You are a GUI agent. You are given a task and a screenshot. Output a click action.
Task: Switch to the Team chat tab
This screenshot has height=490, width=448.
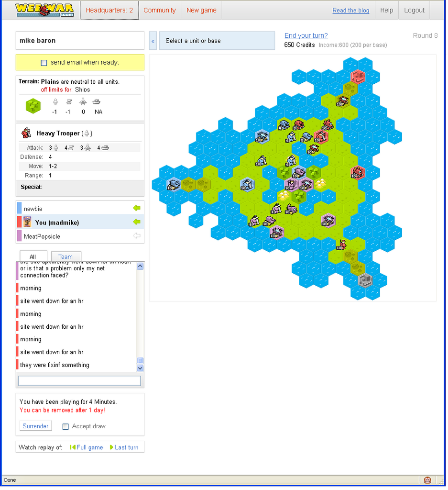66,256
